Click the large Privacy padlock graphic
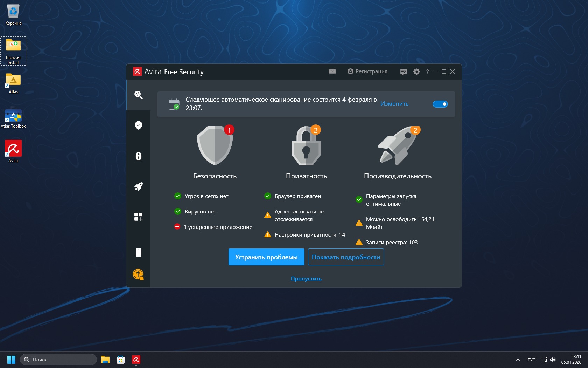Viewport: 588px width, 368px height. [x=306, y=145]
